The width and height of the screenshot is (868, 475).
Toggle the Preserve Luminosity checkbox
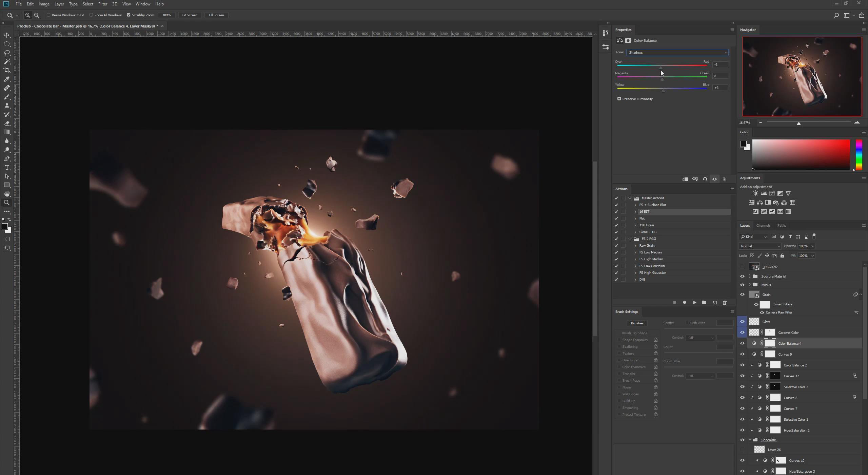coord(619,99)
